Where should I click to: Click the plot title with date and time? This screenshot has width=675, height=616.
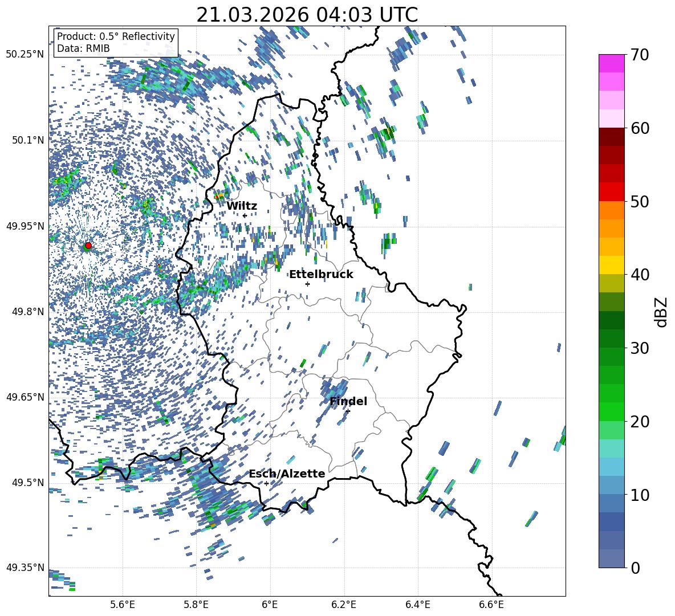(x=307, y=15)
